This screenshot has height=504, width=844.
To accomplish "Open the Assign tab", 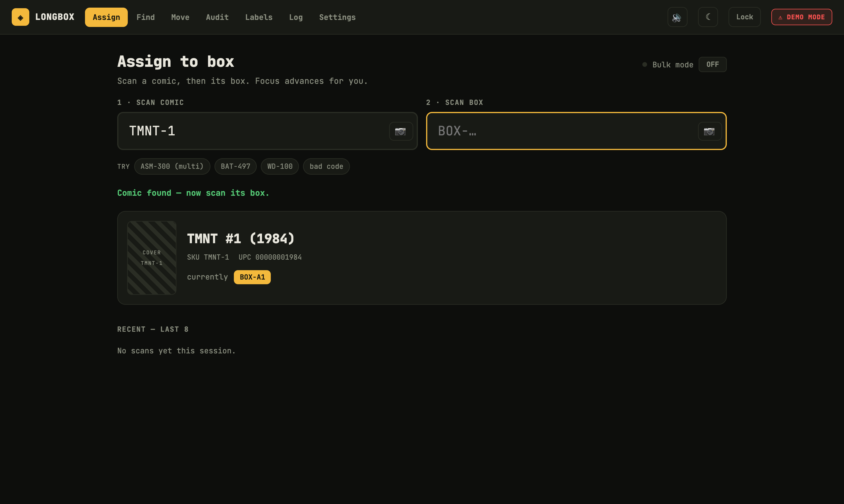I will click(x=106, y=17).
